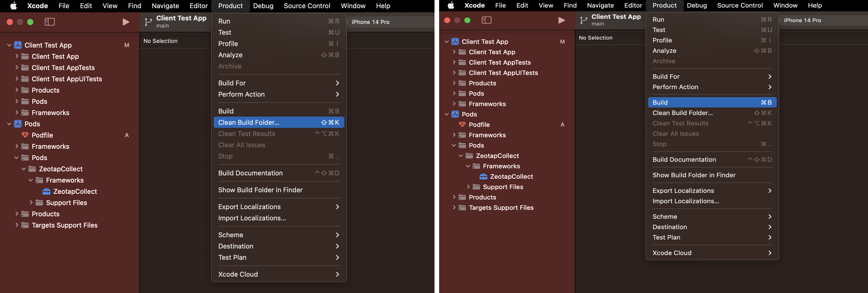Click the ruby Podfile icon in left navigator
The width and height of the screenshot is (868, 293).
(25, 135)
